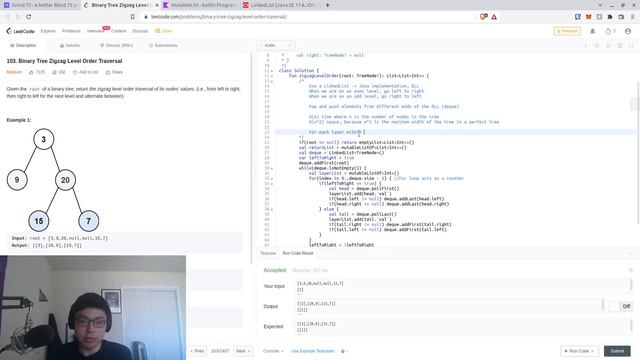Open Contest in the navigation

click(118, 31)
